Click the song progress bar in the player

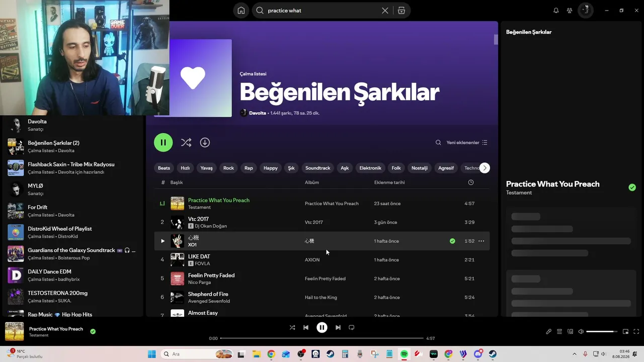(322, 338)
